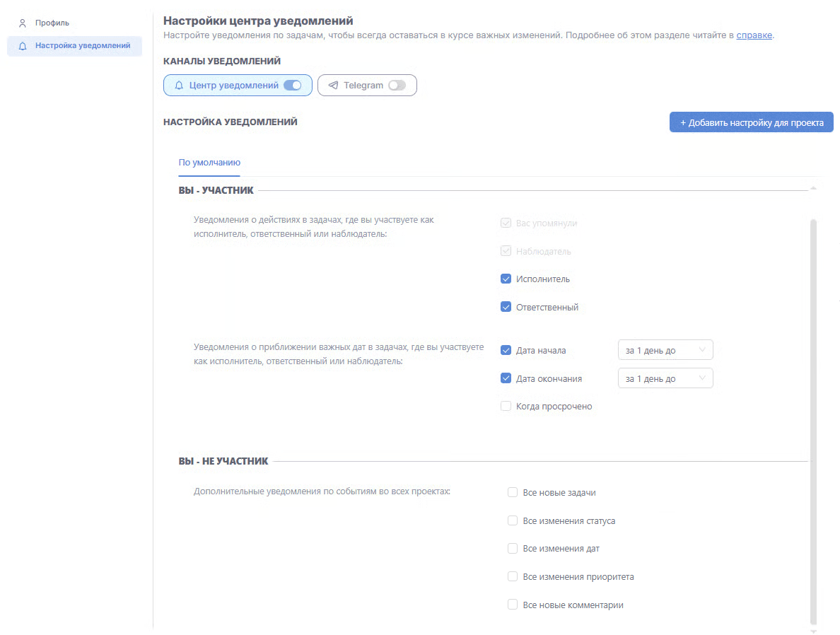Toggle the Центр уведомлений switch off
The width and height of the screenshot is (840, 635).
(292, 86)
